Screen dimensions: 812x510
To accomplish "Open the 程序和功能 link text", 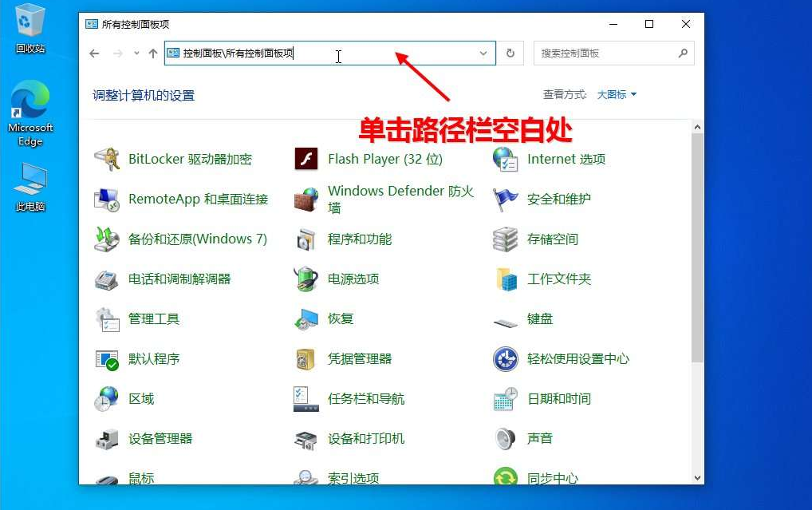I will (x=360, y=239).
